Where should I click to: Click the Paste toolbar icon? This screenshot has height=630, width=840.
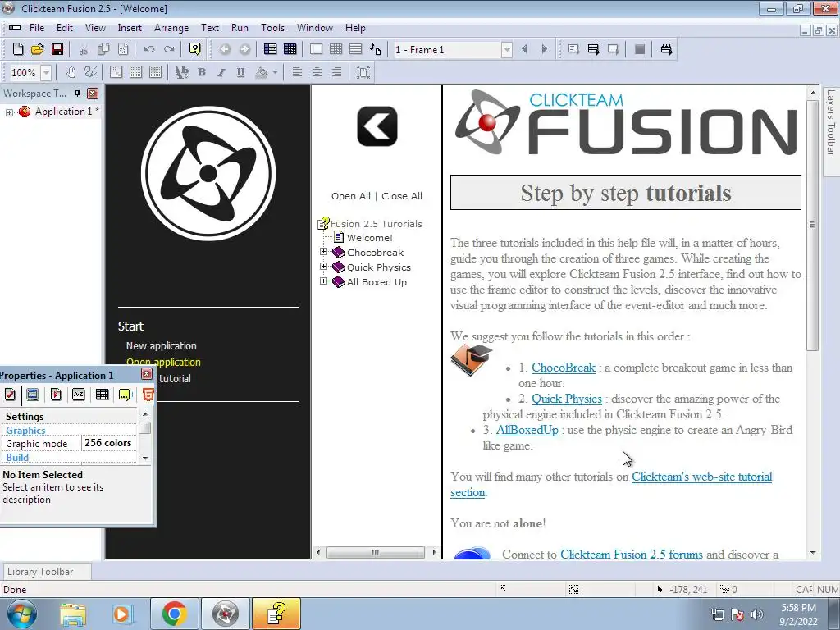(x=123, y=49)
